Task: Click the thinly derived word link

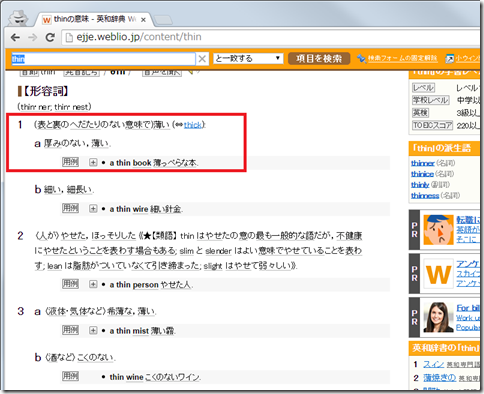Action: coord(420,185)
